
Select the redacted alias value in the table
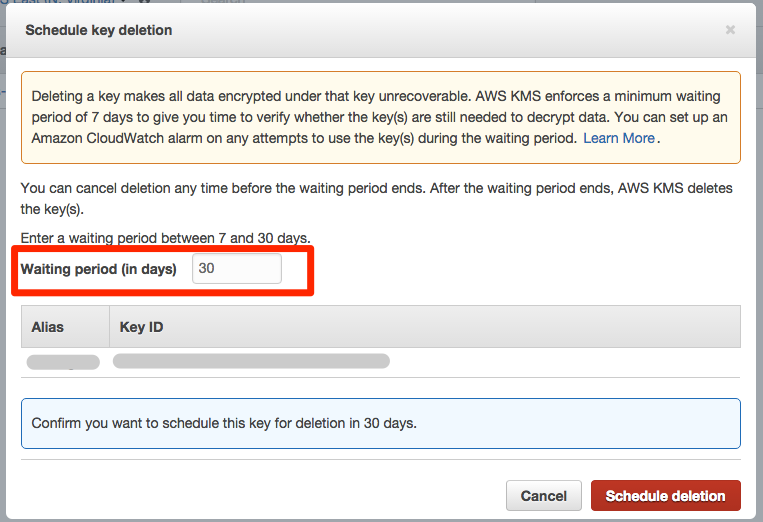click(x=63, y=362)
